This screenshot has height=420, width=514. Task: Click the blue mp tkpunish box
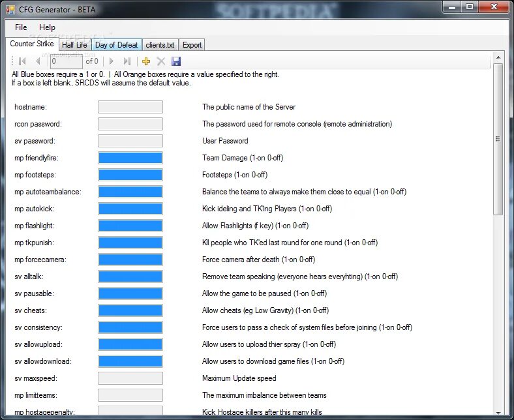click(130, 243)
